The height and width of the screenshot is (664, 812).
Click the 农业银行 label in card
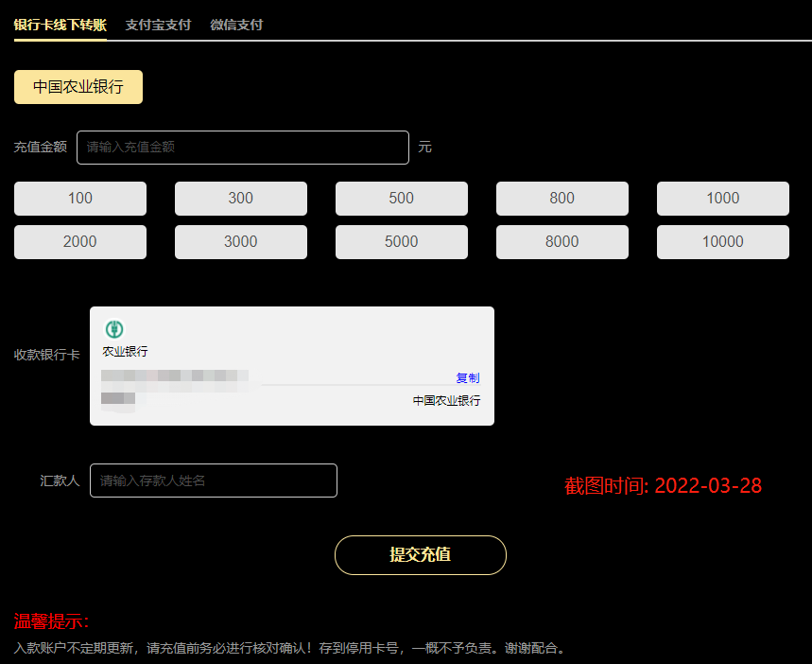(x=125, y=352)
